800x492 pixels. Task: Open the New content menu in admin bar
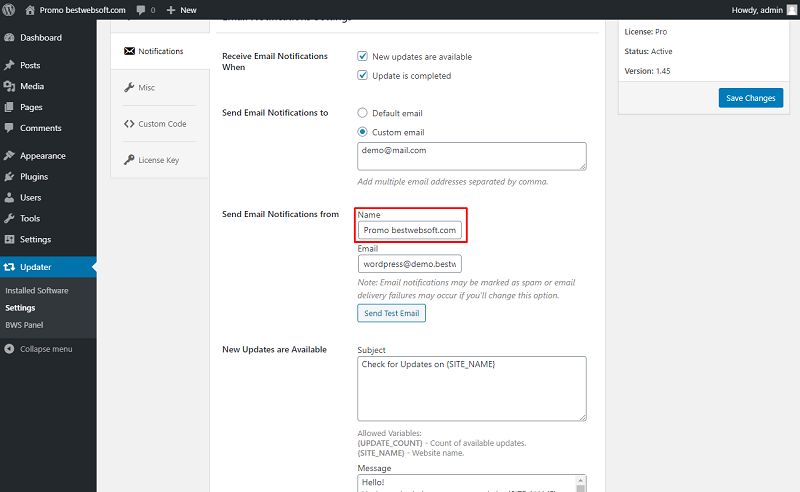click(182, 10)
